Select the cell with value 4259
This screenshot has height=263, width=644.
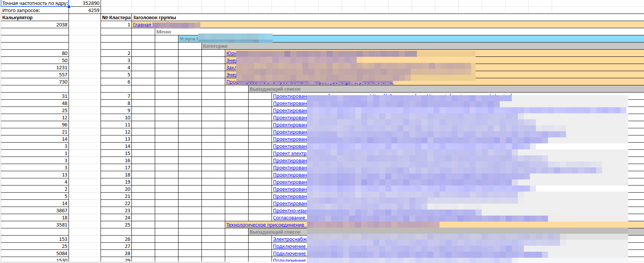tap(85, 11)
